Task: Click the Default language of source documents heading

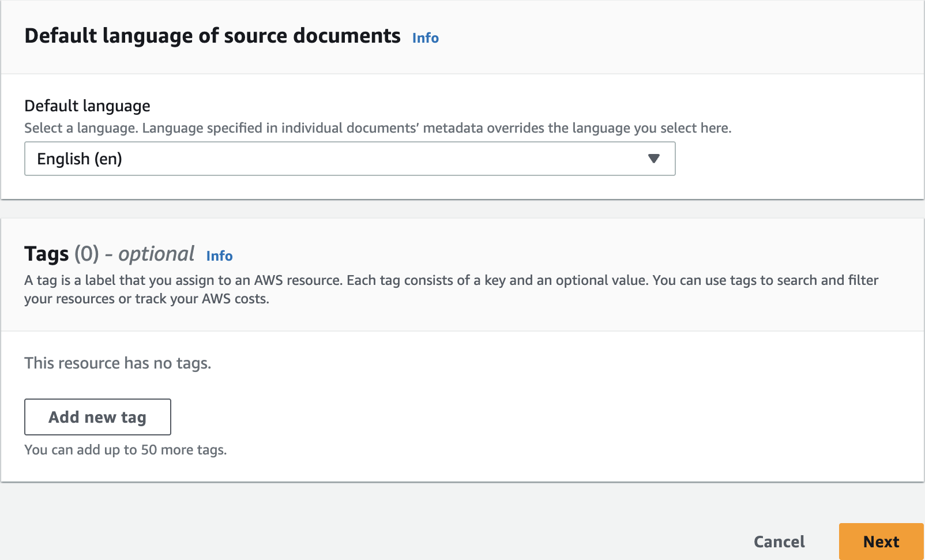Action: (x=212, y=36)
